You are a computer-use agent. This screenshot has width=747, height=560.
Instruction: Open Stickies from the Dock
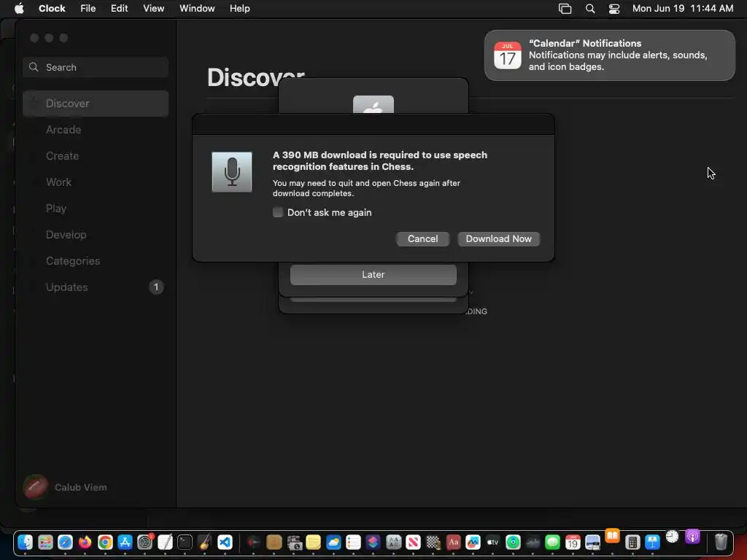pos(314,542)
